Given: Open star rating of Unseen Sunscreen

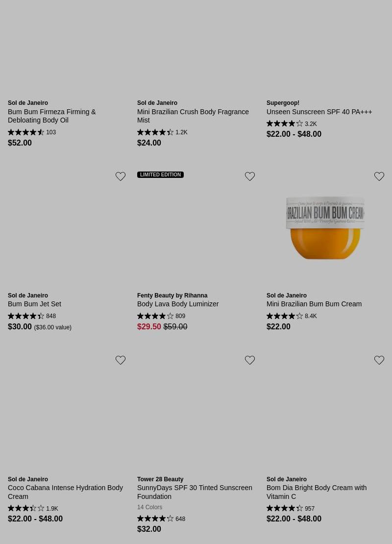Looking at the screenshot, I should click(285, 124).
